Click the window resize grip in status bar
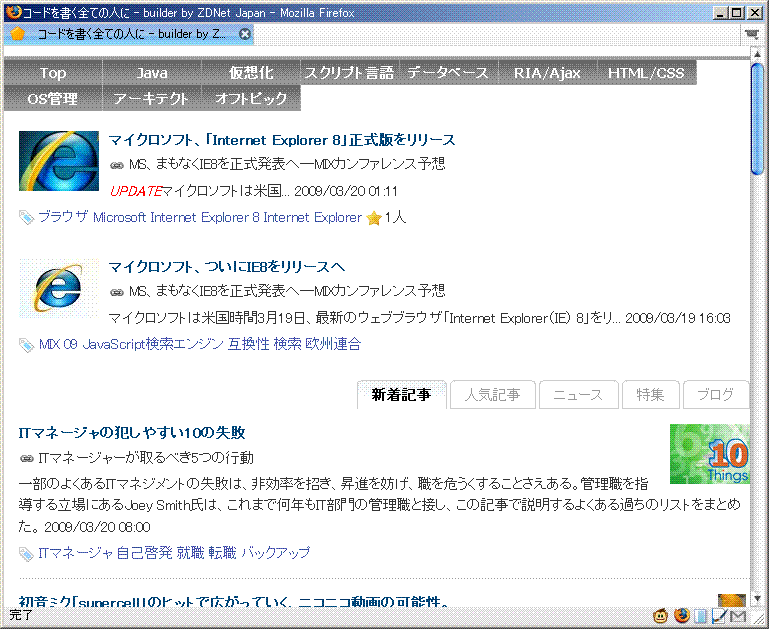 click(x=759, y=617)
